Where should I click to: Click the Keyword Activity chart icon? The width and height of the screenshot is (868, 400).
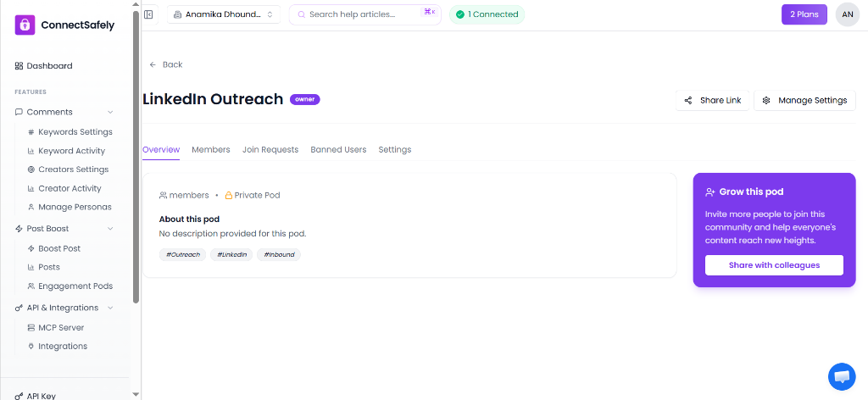[31, 151]
